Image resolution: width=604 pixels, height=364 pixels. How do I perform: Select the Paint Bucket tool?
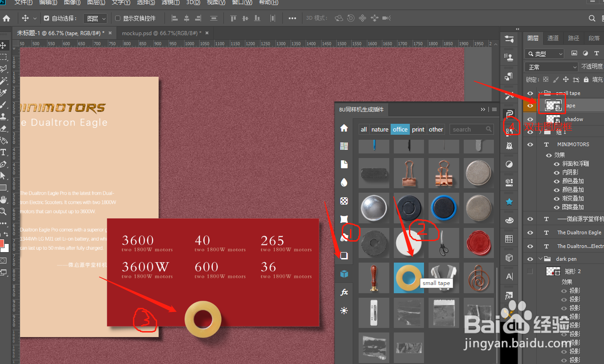pos(4,140)
